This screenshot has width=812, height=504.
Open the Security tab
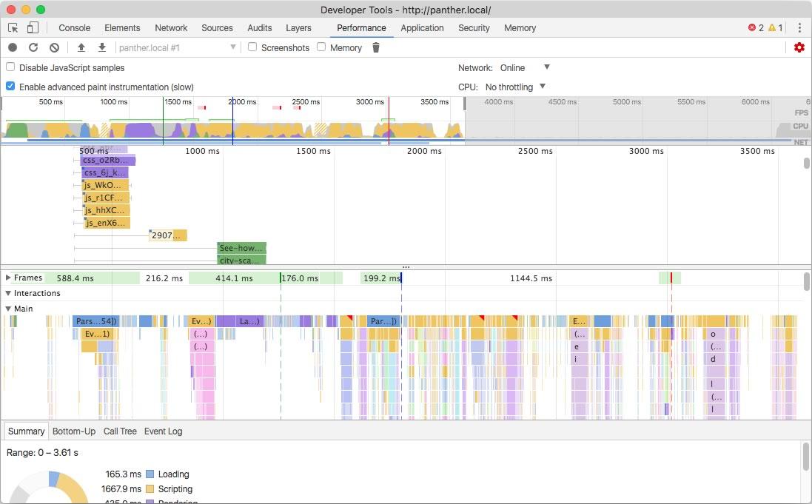coord(474,28)
